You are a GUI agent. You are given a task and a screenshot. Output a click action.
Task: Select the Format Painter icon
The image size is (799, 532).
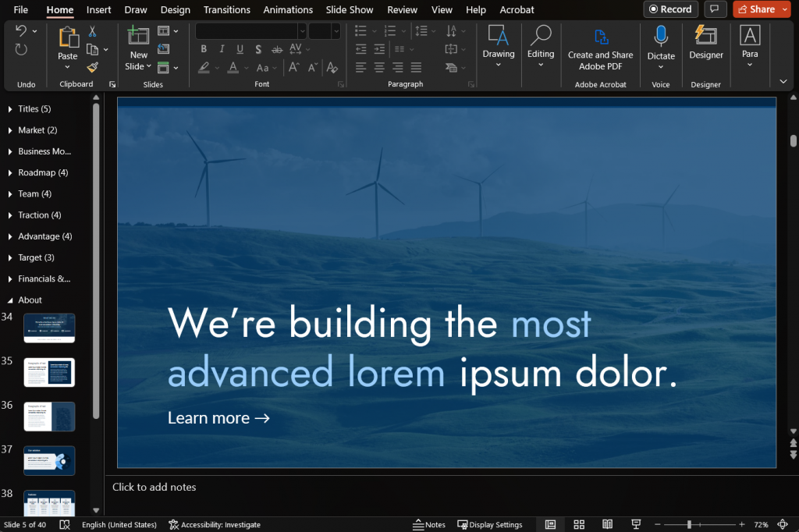(x=91, y=66)
